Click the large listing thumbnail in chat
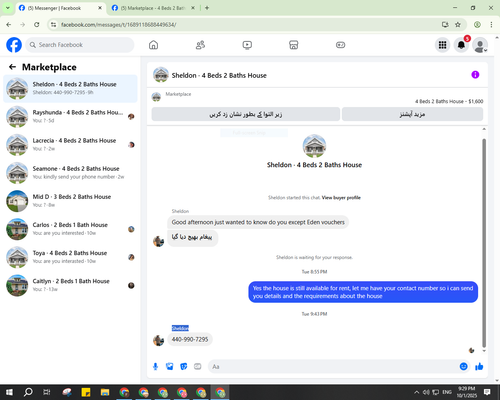The image size is (500, 400). [314, 146]
